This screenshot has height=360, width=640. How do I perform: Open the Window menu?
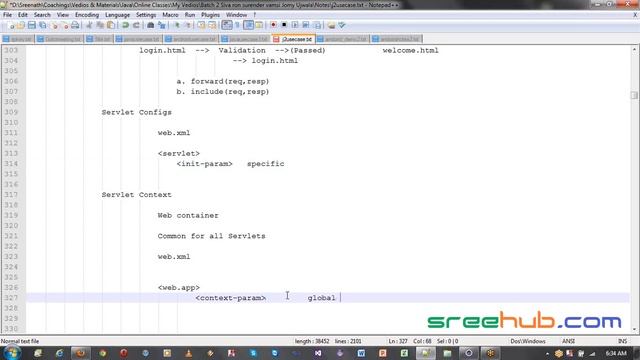(236, 15)
